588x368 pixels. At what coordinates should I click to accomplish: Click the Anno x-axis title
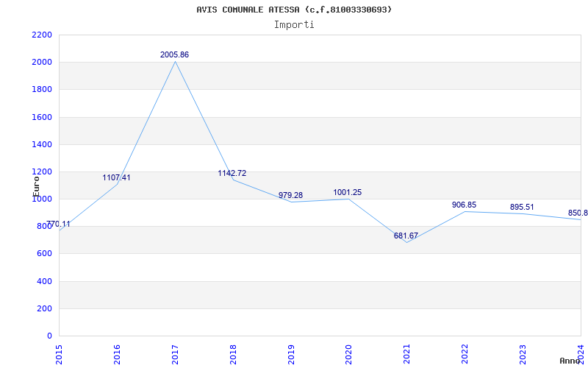(x=570, y=361)
